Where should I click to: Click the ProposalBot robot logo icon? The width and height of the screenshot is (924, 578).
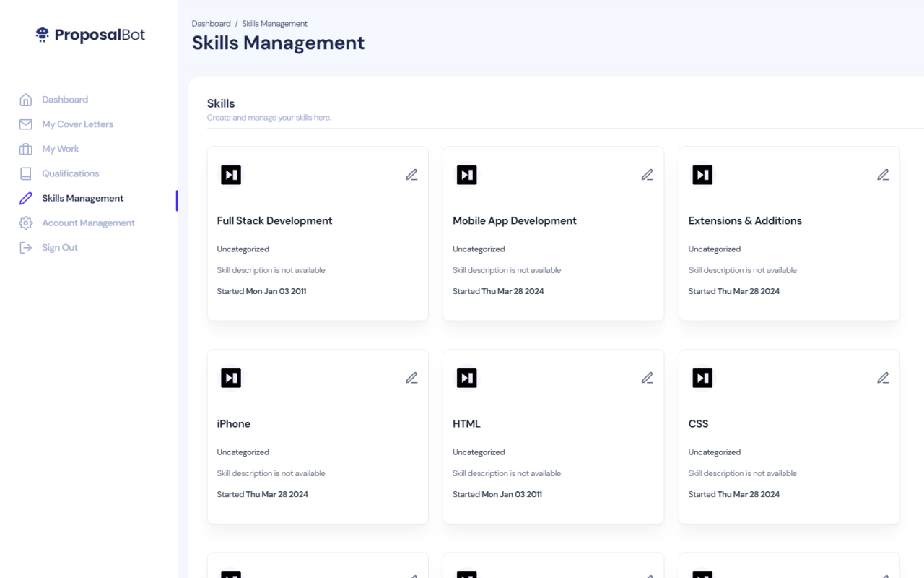(43, 35)
